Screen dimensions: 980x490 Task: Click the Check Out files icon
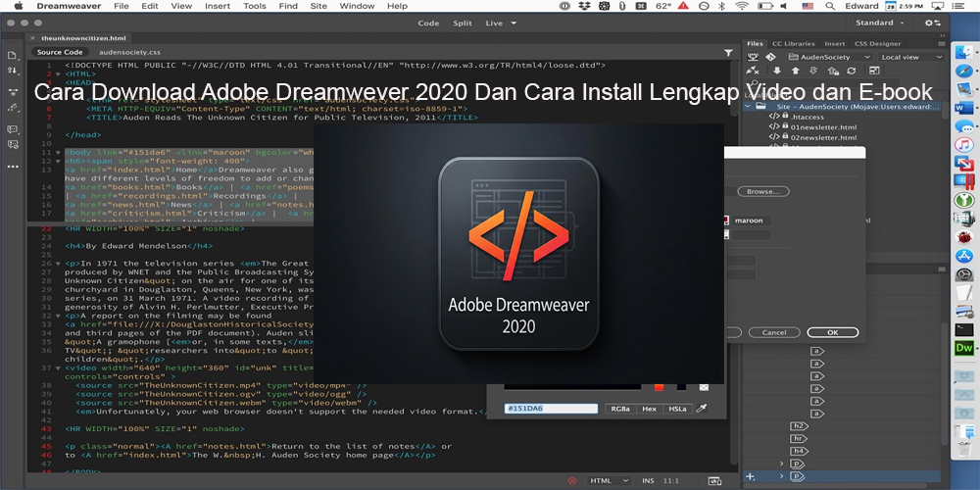[x=813, y=71]
